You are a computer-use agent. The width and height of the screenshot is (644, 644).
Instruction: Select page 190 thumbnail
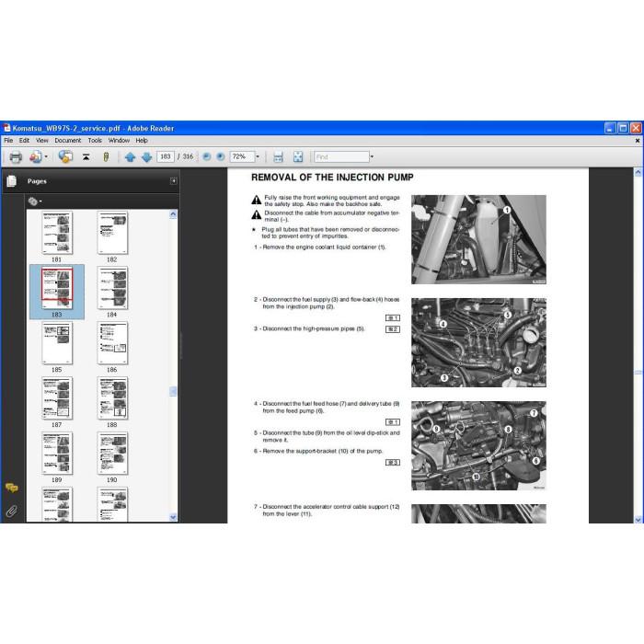click(112, 453)
